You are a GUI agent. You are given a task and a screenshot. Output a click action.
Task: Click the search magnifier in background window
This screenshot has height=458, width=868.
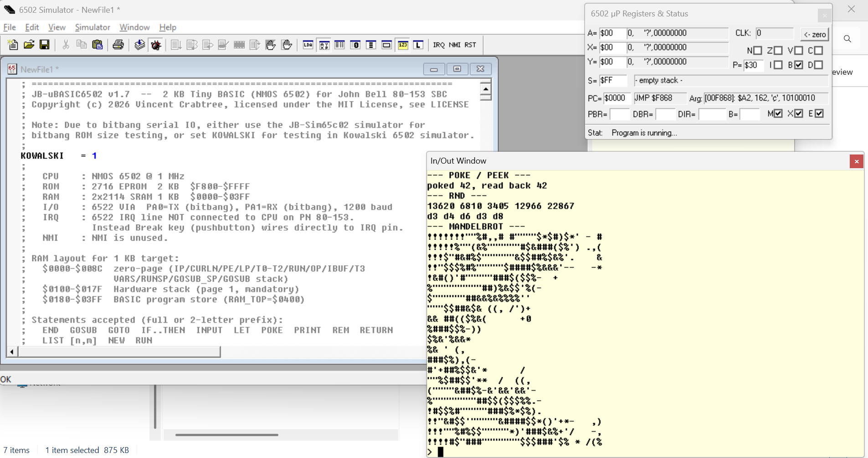coord(847,39)
